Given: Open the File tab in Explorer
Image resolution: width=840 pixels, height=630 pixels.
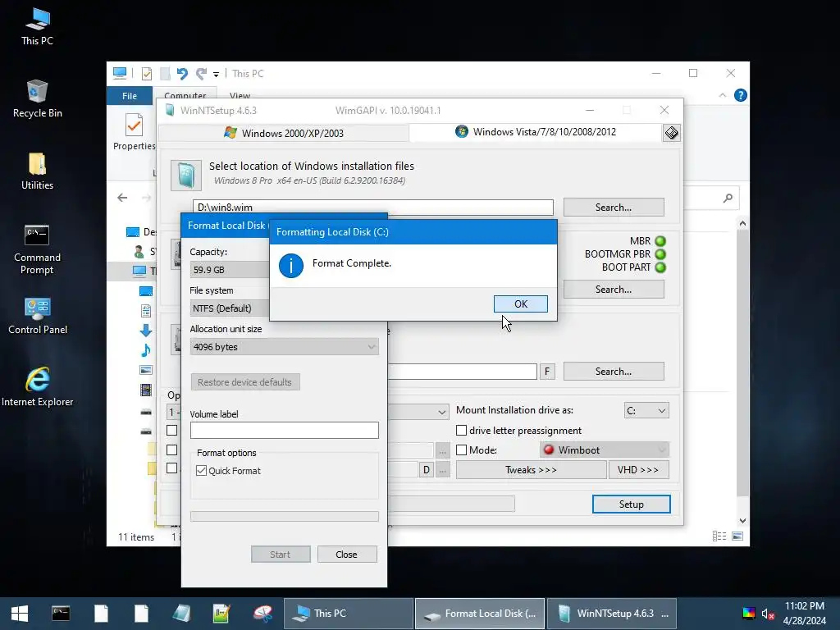Looking at the screenshot, I should click(129, 96).
